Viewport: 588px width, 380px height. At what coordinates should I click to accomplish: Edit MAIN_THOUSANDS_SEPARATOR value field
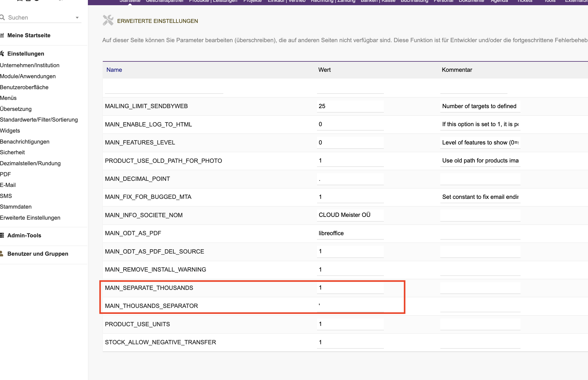[350, 306]
